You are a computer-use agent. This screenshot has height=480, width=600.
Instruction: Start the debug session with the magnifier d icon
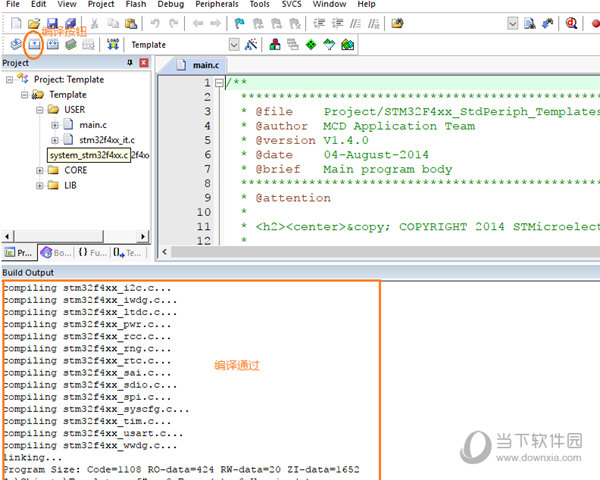coord(571,23)
